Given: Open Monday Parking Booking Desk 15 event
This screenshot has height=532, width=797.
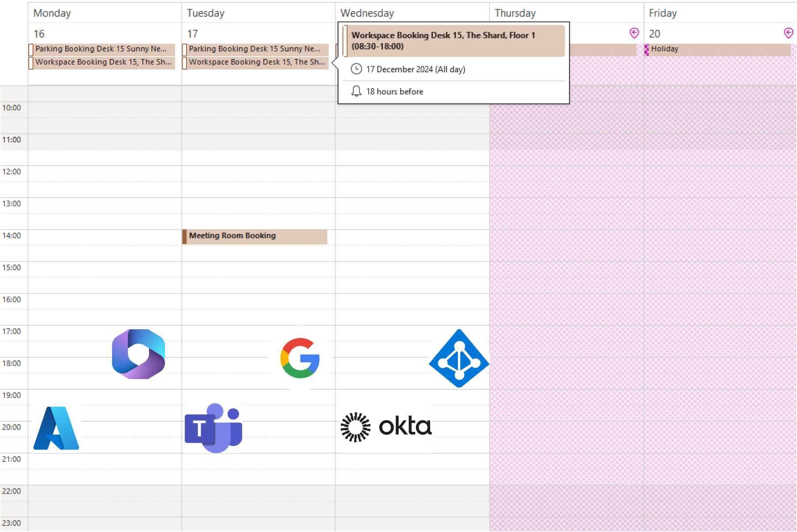Looking at the screenshot, I should click(x=102, y=49).
